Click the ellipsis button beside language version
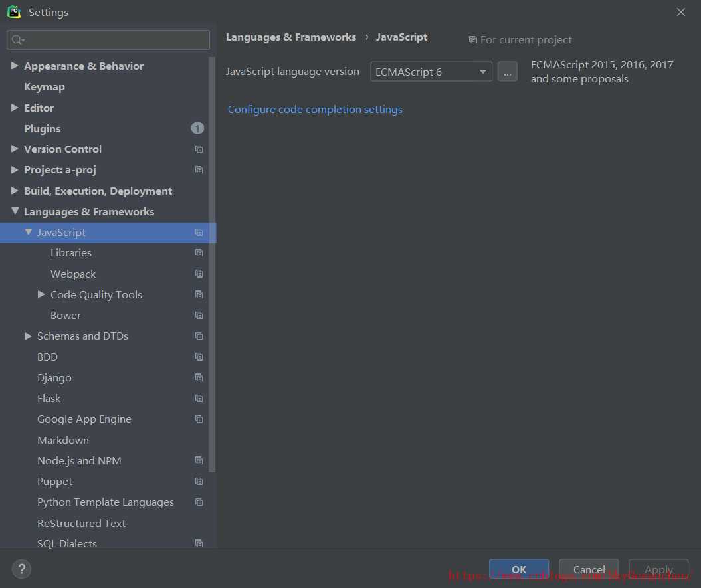Screen dimensions: 701x588 pyautogui.click(x=508, y=72)
